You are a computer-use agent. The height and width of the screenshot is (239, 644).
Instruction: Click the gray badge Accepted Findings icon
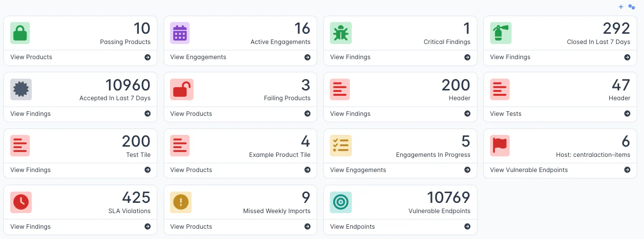(21, 89)
